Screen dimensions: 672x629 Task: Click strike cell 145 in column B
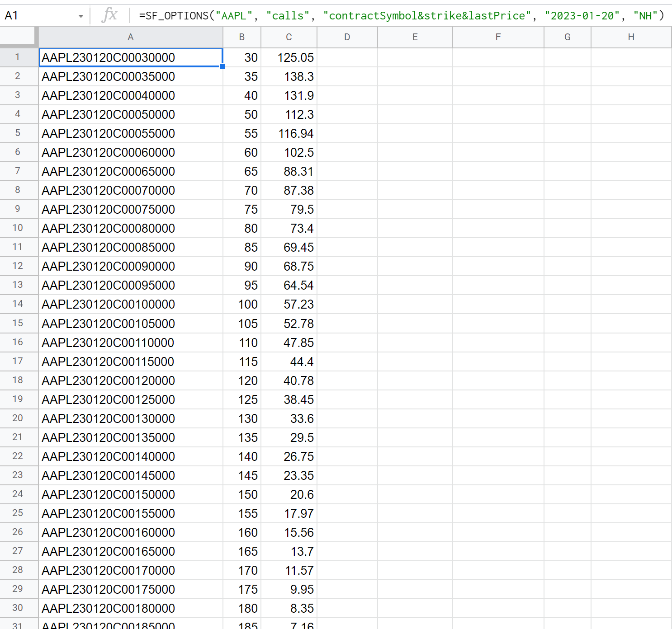(x=242, y=475)
